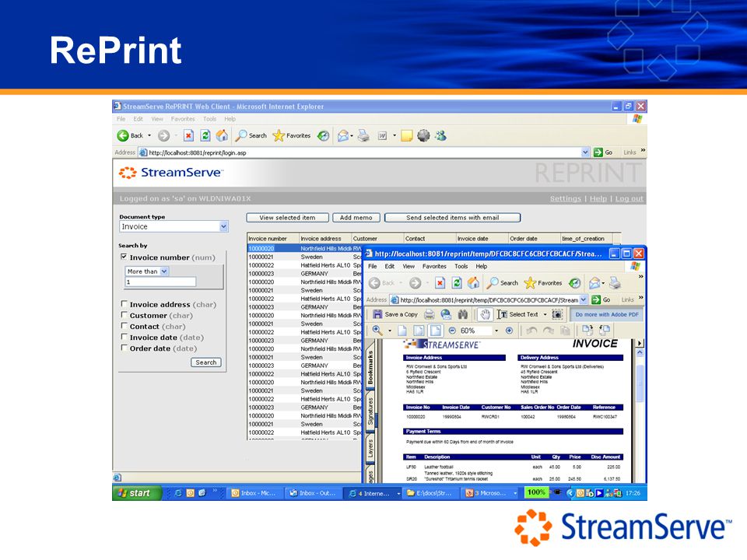Viewport: 747px width, 560px height.
Task: Click Home icon in the PDF window toolbar
Action: point(474,283)
